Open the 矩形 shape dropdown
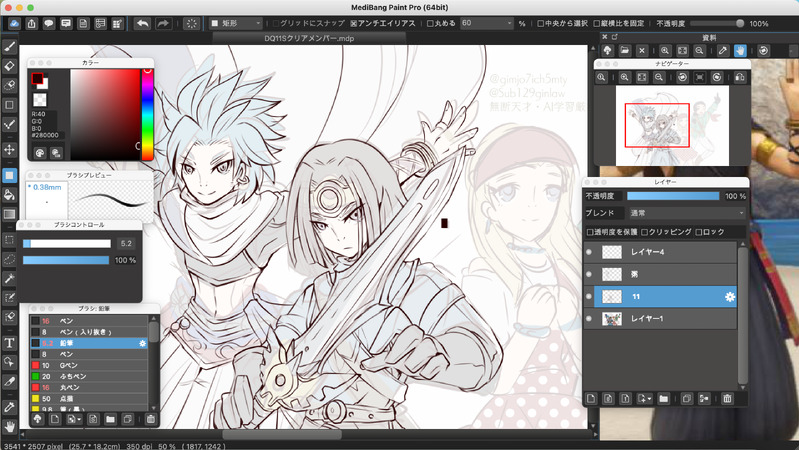 pos(236,23)
